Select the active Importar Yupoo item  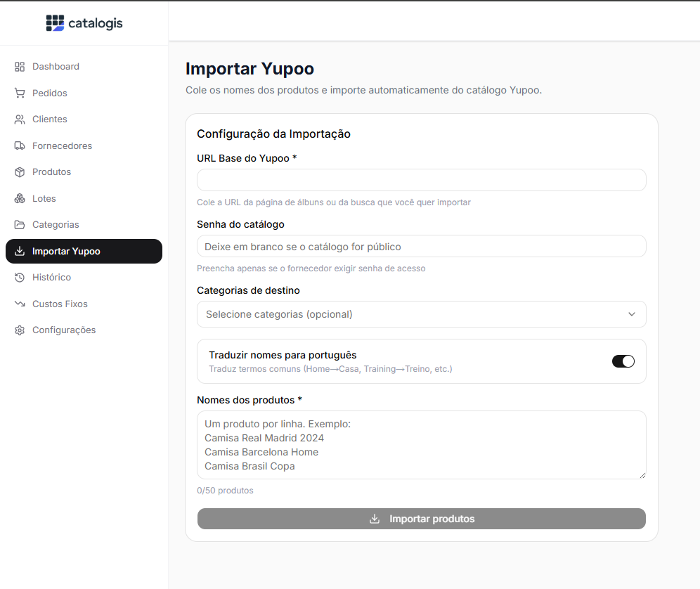pos(84,251)
